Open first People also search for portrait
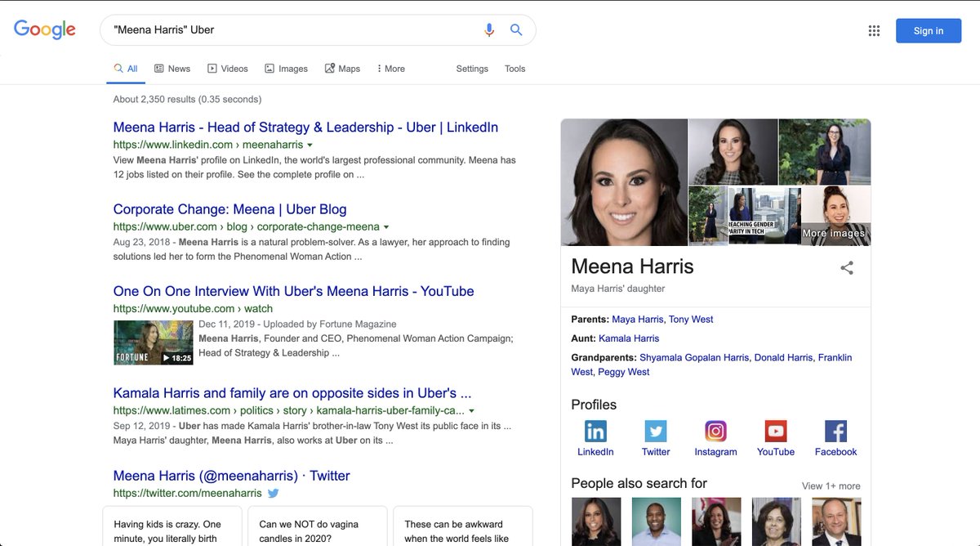 tap(596, 521)
